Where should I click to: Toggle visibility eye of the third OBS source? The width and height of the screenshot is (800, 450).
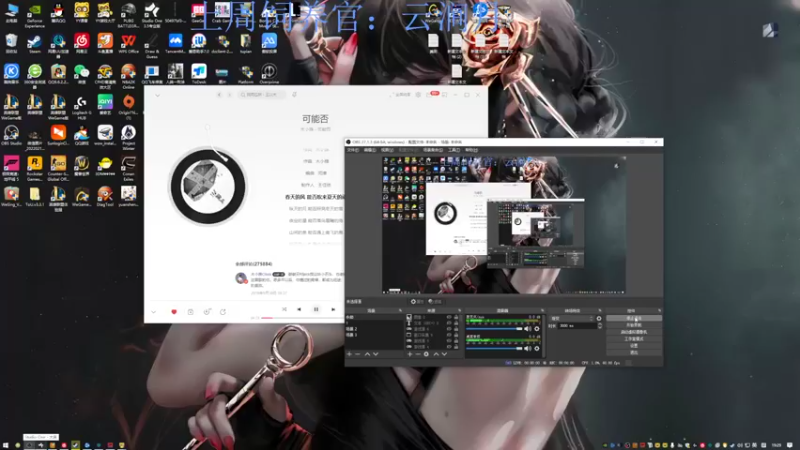(x=449, y=329)
